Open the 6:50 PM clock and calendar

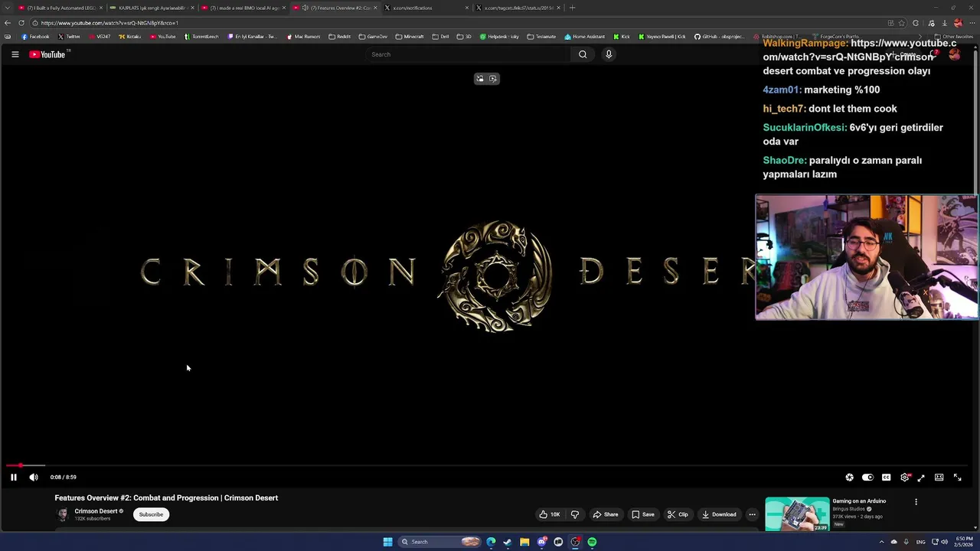[x=964, y=542]
